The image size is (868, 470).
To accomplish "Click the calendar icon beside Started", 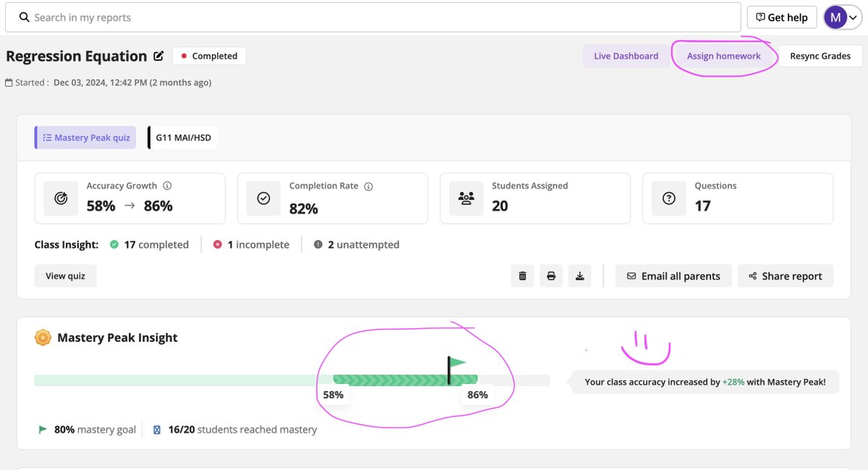I will point(9,82).
